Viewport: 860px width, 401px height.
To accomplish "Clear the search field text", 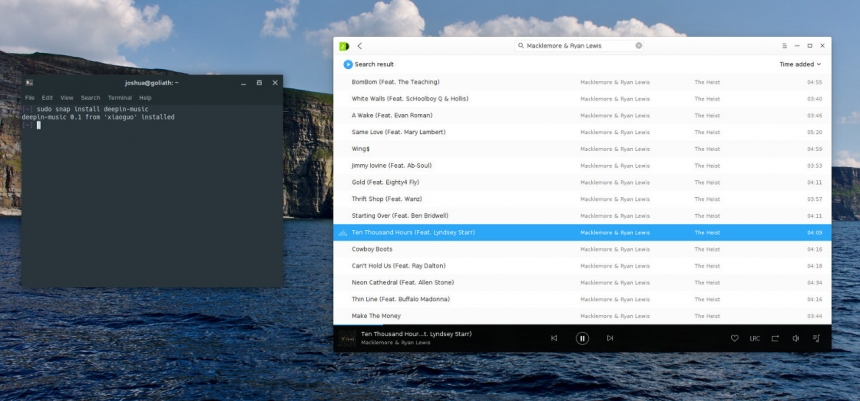I will [639, 46].
